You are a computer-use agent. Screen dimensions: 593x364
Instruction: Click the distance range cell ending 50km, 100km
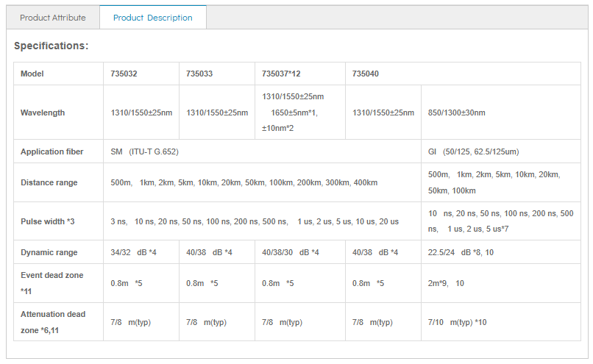click(501, 182)
